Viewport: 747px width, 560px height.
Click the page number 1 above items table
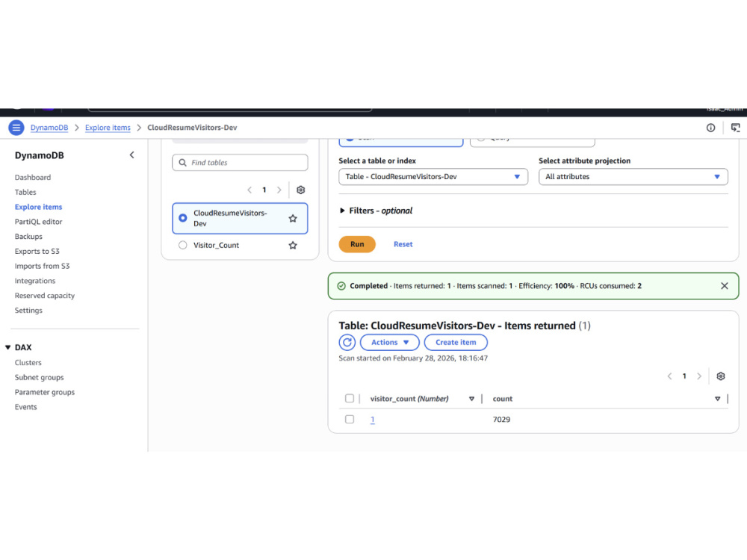[684, 376]
